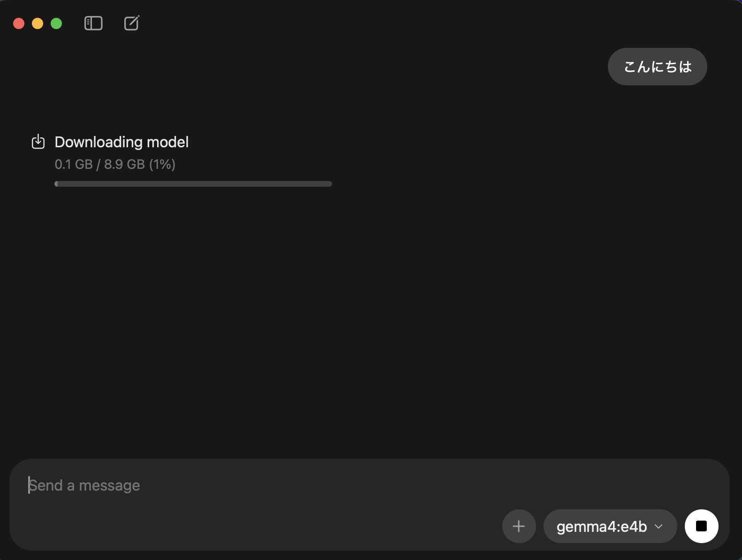Open the gemma4:e4b model selector
The height and width of the screenshot is (560, 742).
[x=602, y=527]
